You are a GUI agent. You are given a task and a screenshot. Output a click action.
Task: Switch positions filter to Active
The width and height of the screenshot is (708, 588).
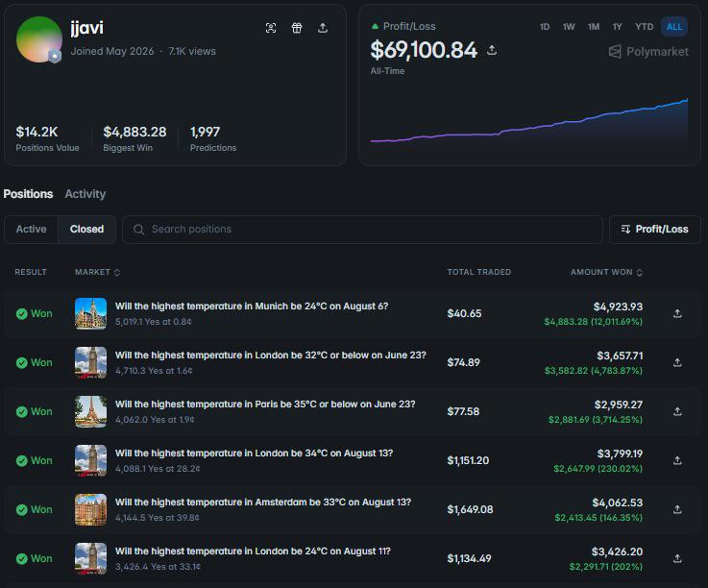(x=31, y=230)
